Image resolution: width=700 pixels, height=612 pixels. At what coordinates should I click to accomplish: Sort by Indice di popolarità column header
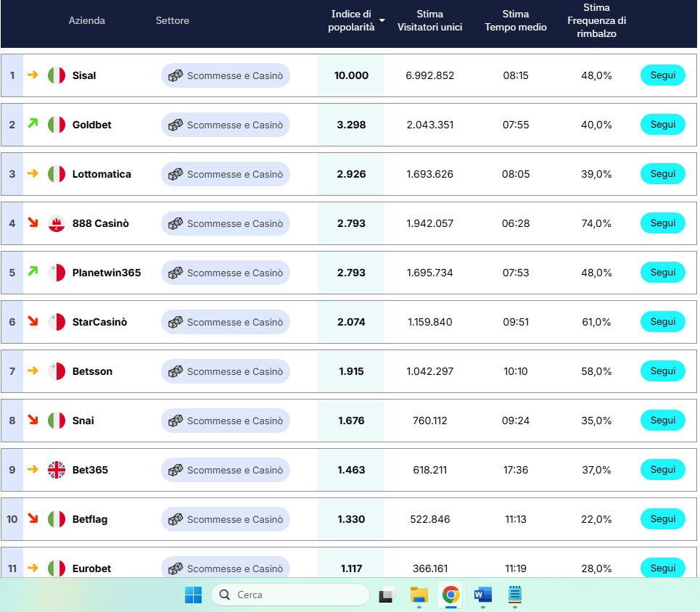click(351, 20)
